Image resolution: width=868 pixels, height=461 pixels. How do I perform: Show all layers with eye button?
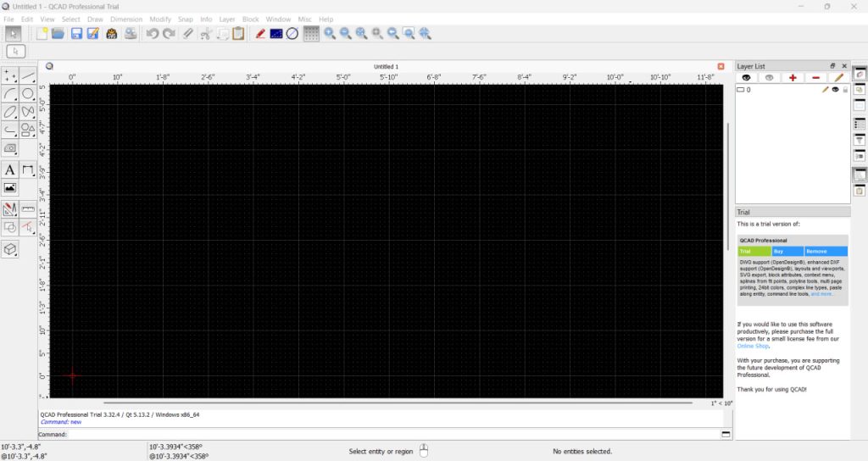point(747,77)
